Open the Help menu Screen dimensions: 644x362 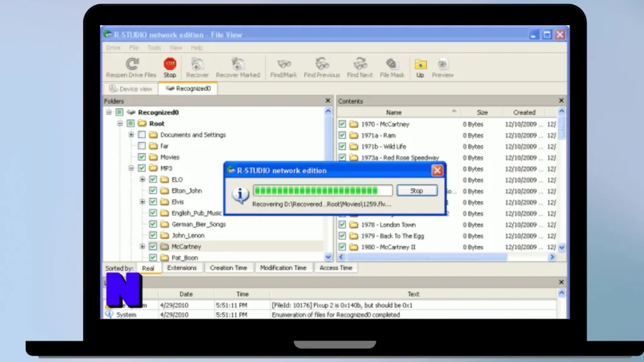coord(197,48)
